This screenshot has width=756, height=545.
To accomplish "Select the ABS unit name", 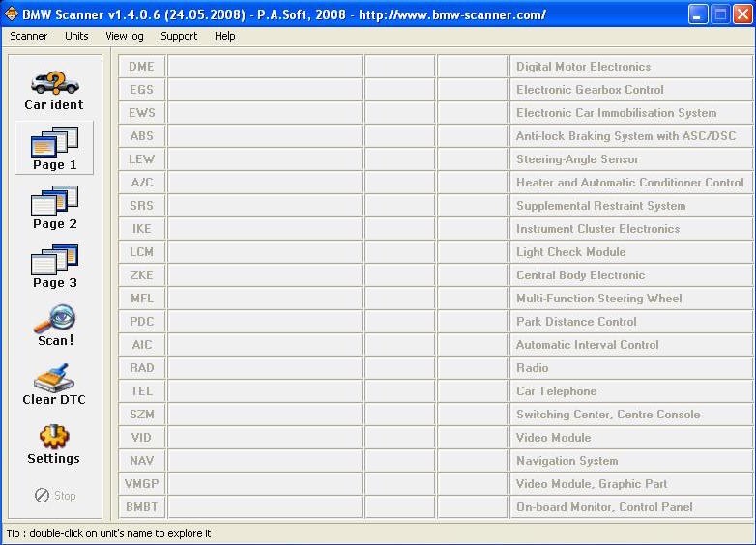I will [142, 136].
